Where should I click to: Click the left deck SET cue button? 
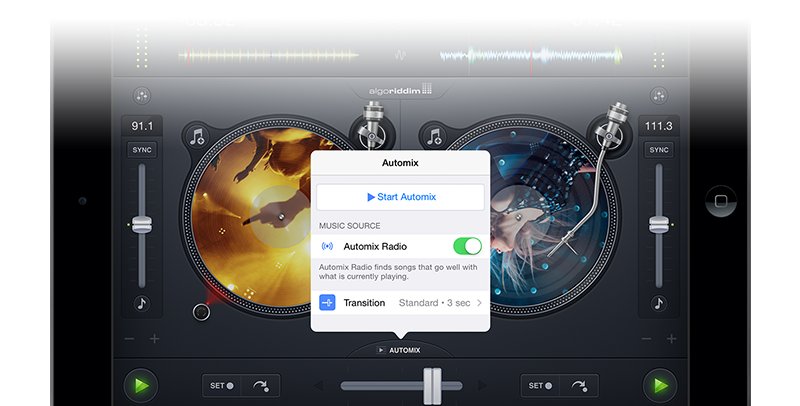pyautogui.click(x=221, y=385)
